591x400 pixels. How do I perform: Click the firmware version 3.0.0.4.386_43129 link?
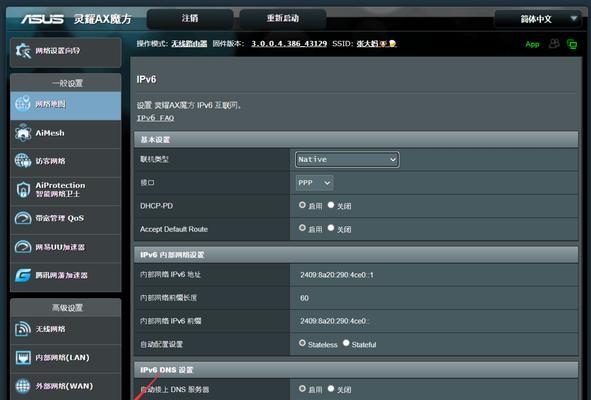click(x=289, y=44)
